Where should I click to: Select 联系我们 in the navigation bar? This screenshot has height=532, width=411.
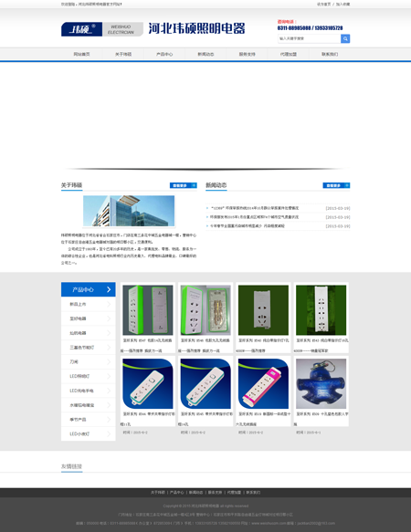pyautogui.click(x=330, y=54)
